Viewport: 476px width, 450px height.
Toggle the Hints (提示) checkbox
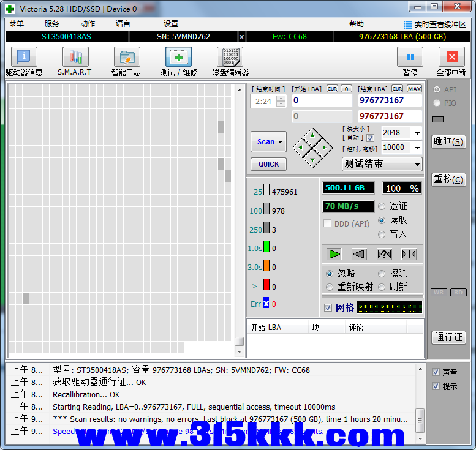(436, 386)
